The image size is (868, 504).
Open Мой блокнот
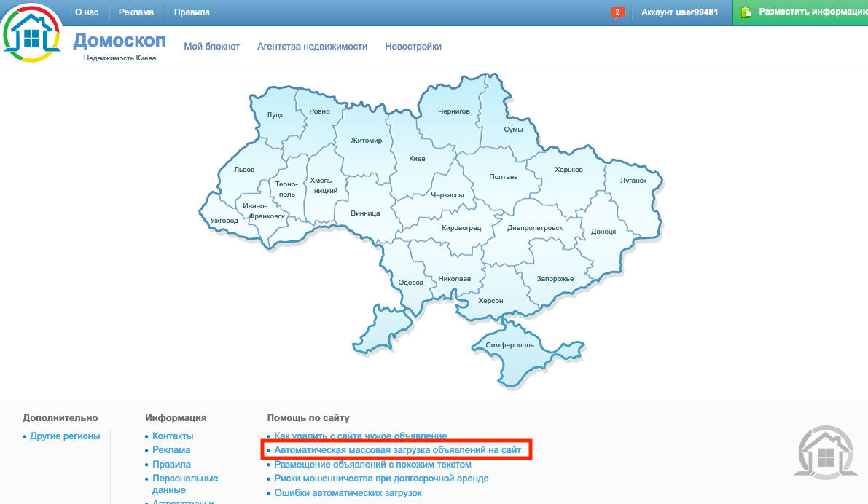(x=211, y=47)
